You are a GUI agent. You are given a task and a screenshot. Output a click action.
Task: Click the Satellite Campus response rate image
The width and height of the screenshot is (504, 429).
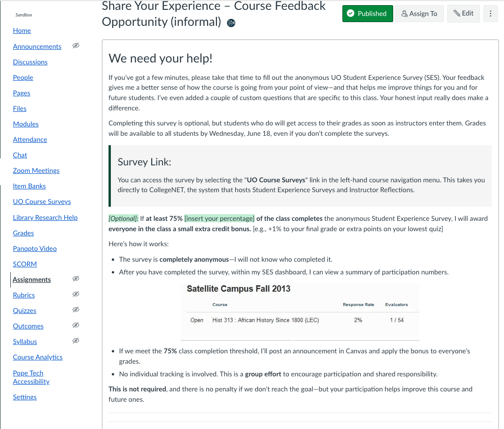click(300, 311)
